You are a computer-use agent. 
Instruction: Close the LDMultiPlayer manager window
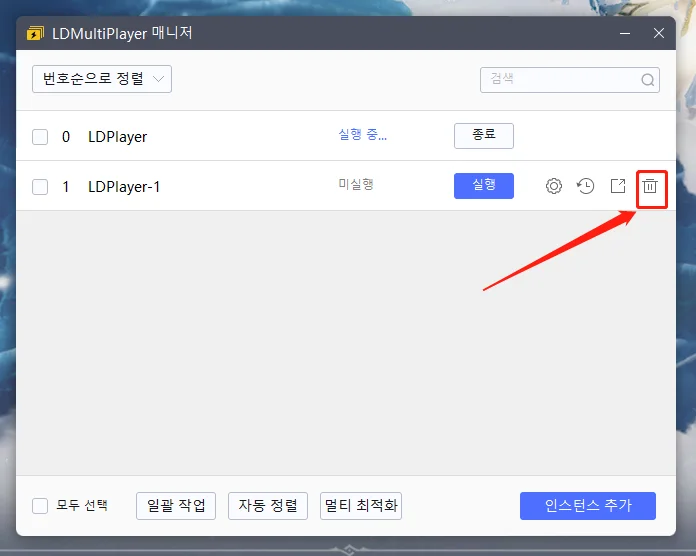[659, 33]
